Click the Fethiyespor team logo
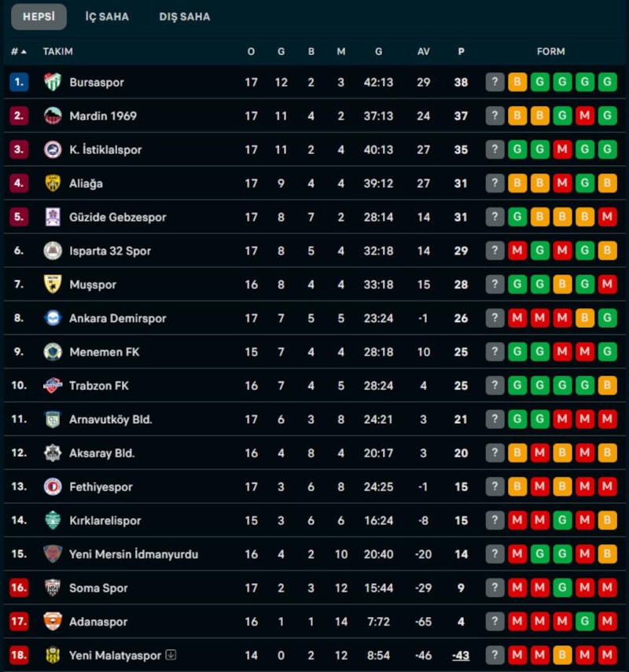 [x=53, y=487]
